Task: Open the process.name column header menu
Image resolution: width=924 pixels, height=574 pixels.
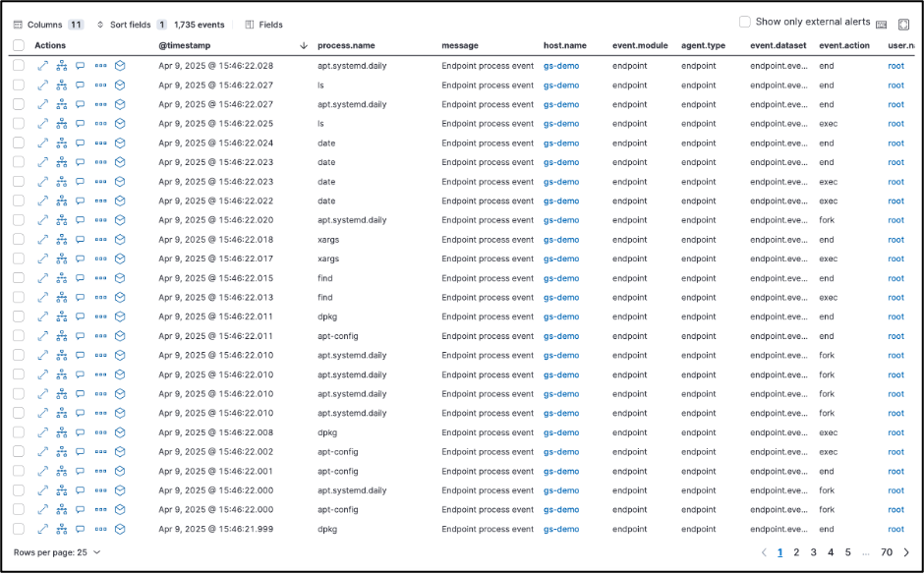Action: pyautogui.click(x=346, y=45)
